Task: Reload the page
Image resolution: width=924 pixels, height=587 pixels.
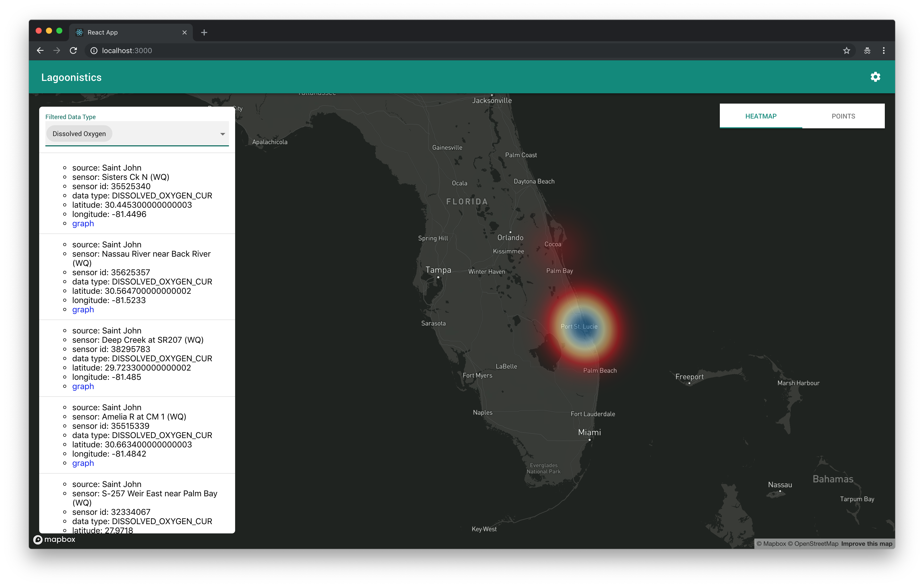Action: tap(73, 51)
